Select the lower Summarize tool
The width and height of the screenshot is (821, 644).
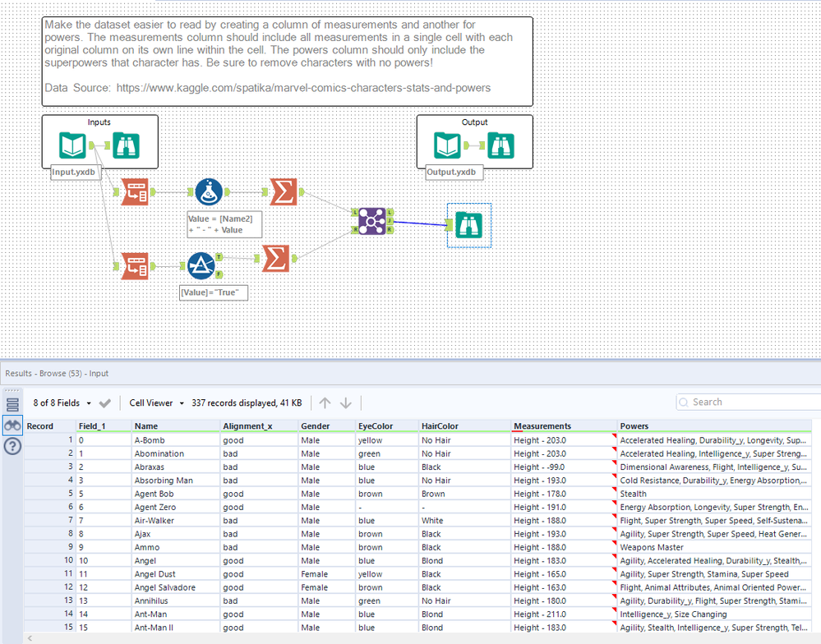275,259
